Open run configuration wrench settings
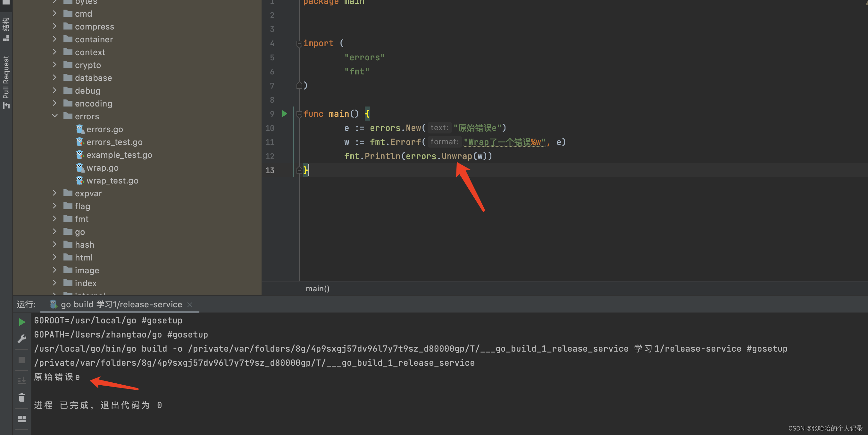868x435 pixels. click(22, 338)
